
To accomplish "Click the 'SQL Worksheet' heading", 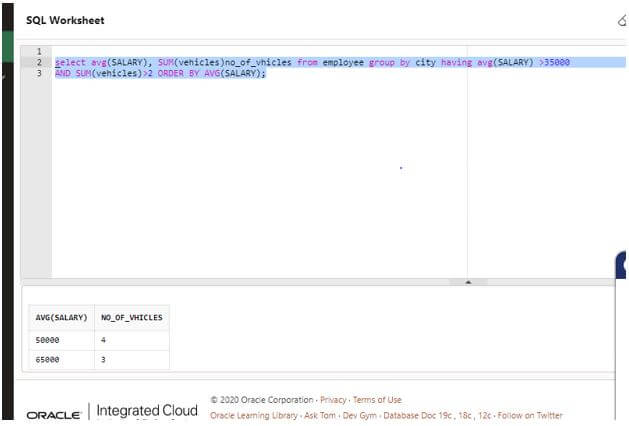I will (x=65, y=20).
